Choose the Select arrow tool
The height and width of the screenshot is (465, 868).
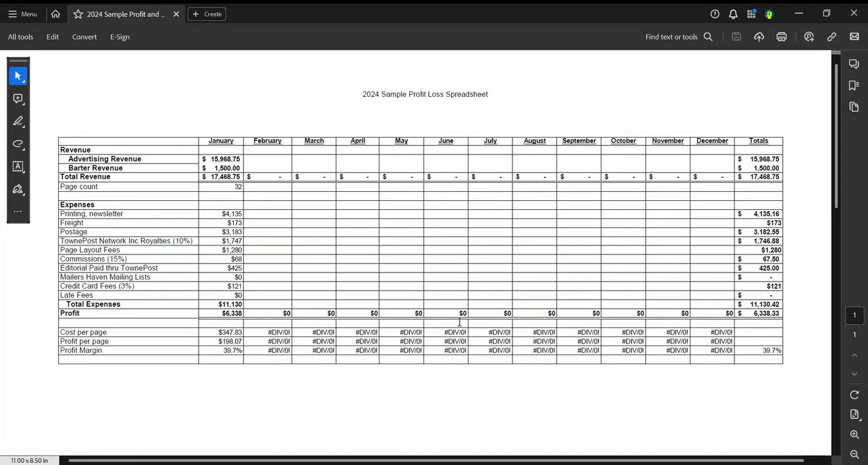[x=18, y=76]
